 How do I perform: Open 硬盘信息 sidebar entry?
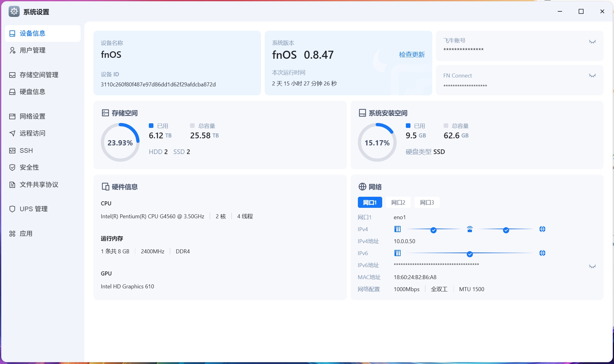[43, 92]
